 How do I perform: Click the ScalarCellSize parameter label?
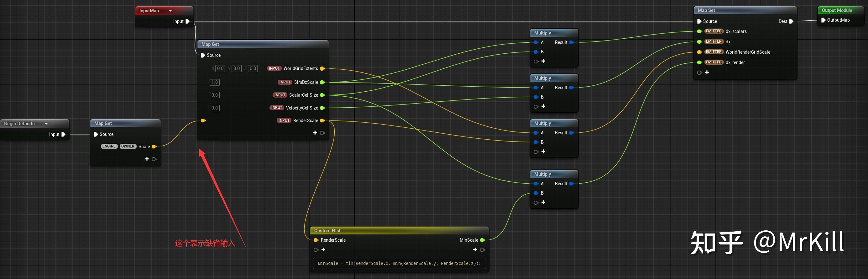click(x=303, y=95)
